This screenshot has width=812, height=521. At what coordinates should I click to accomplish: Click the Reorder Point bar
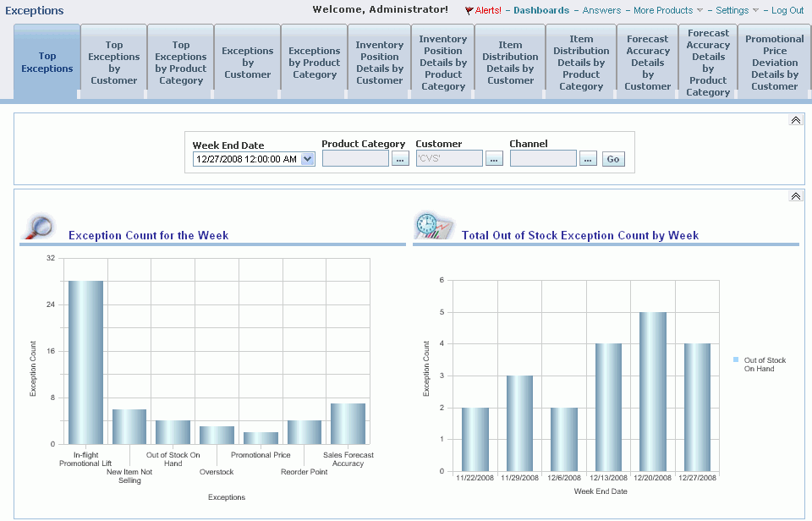coord(304,432)
